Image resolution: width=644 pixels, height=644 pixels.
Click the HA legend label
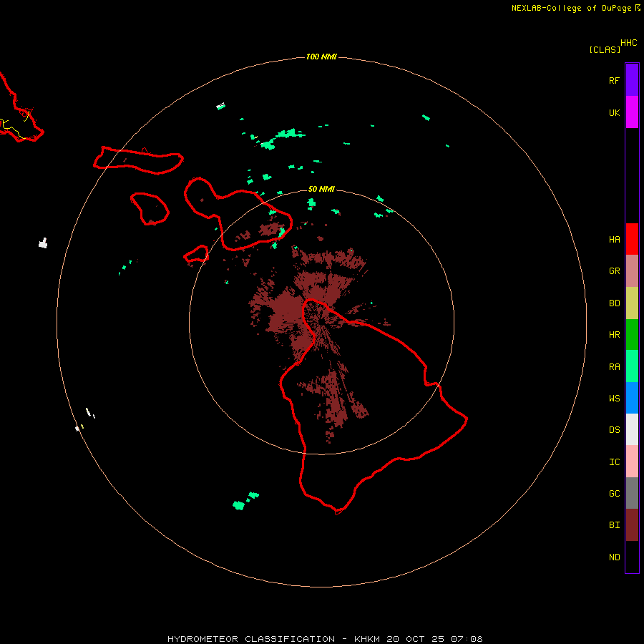coord(614,240)
